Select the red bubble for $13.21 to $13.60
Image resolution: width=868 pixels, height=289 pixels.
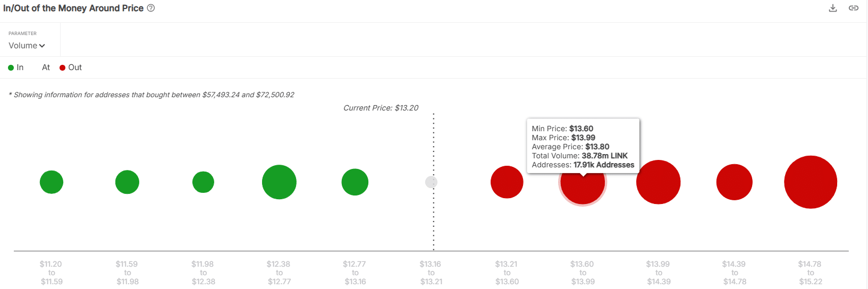[x=507, y=182]
